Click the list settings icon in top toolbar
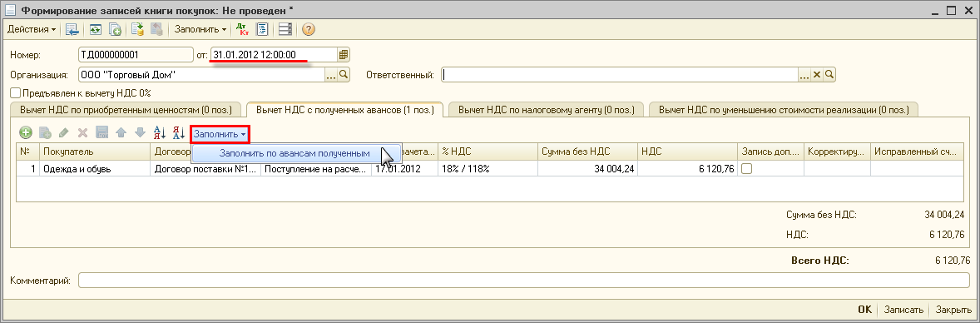This screenshot has height=323, width=980. coord(285,29)
